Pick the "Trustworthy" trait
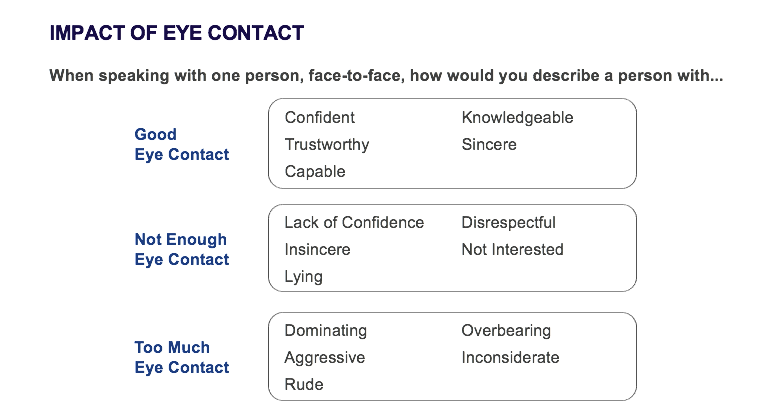Image resolution: width=783 pixels, height=413 pixels. point(326,144)
